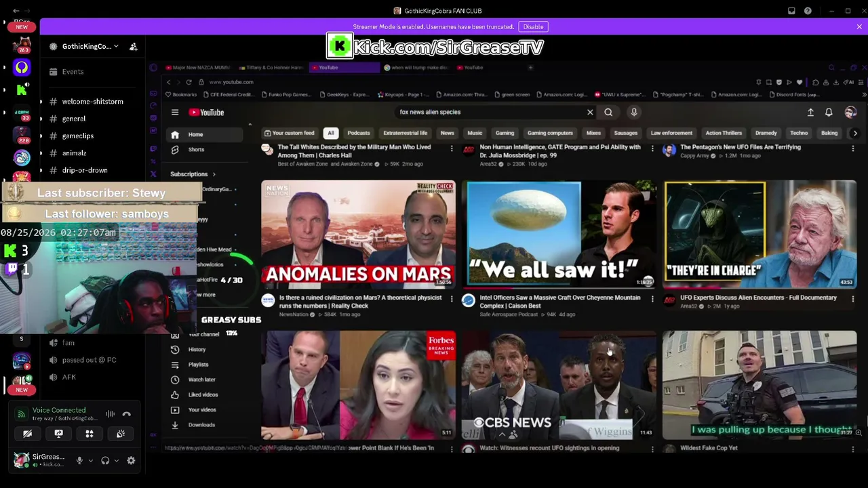Viewport: 868px width, 488px height.
Task: Select the Law enforcement filter chip
Action: tap(671, 133)
